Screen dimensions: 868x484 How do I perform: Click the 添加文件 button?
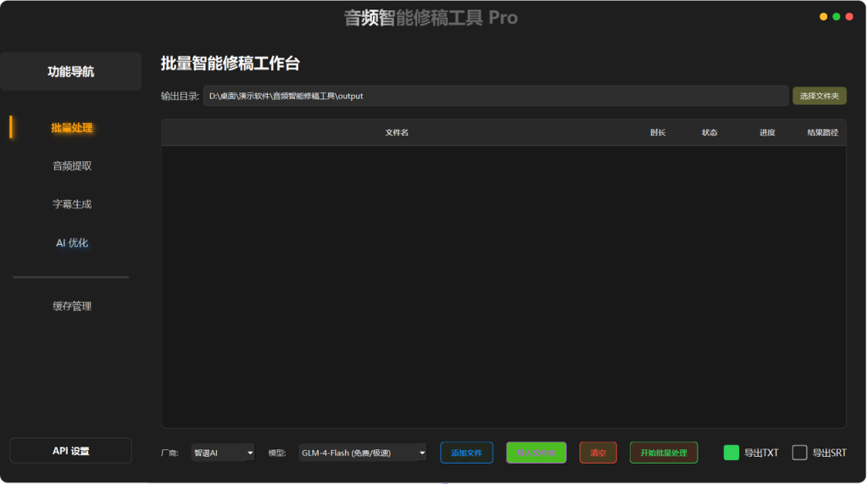coord(467,453)
